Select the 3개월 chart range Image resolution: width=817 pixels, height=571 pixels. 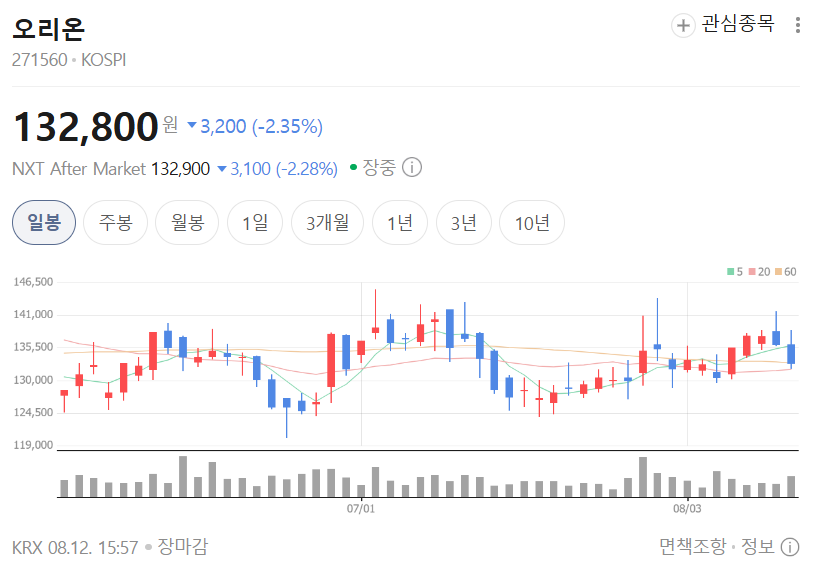pos(327,222)
